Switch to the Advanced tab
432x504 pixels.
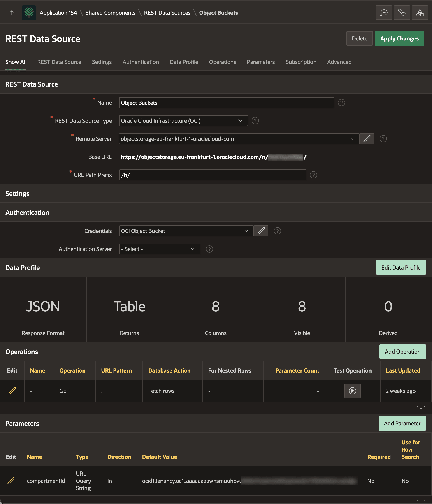tap(339, 62)
